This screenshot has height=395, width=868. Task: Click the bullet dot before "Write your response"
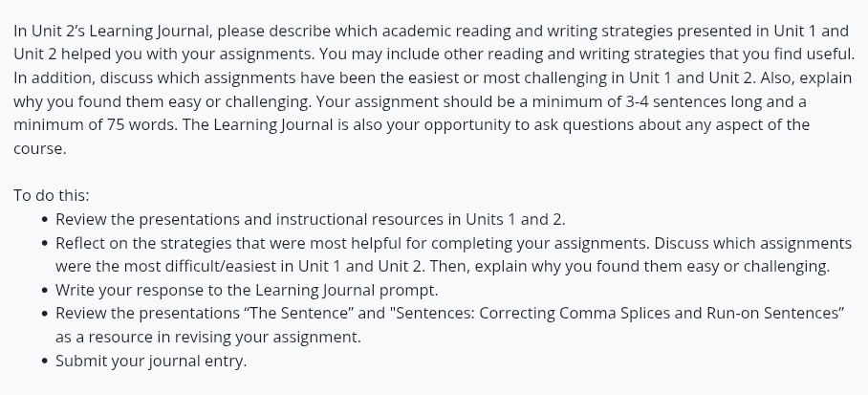[45, 289]
